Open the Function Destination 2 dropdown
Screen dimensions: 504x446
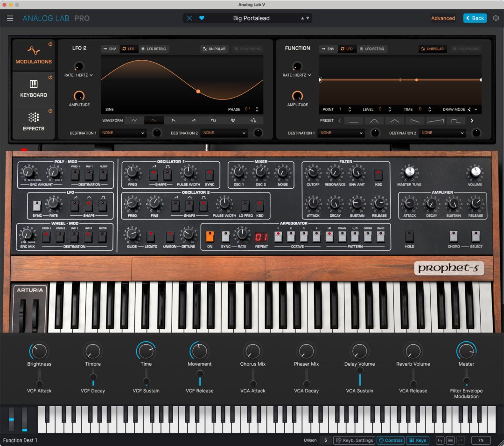[442, 133]
